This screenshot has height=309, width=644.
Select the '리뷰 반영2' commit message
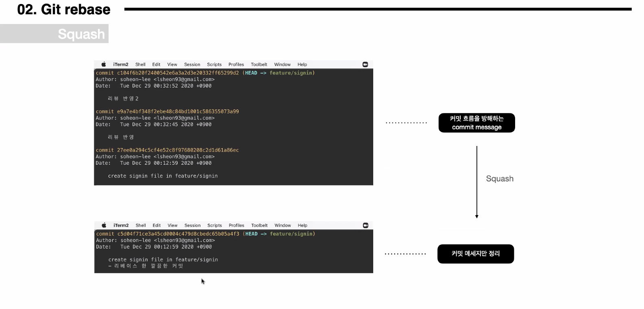coord(123,98)
